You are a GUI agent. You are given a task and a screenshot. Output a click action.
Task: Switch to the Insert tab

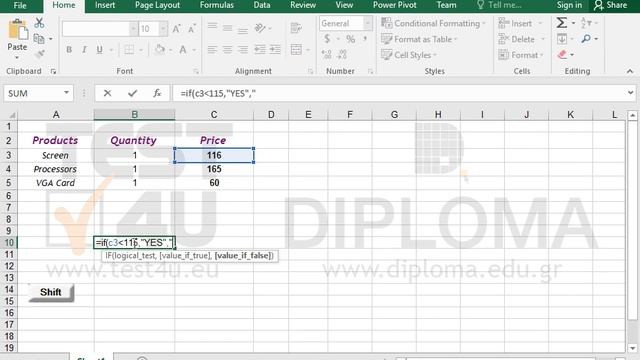point(104,5)
